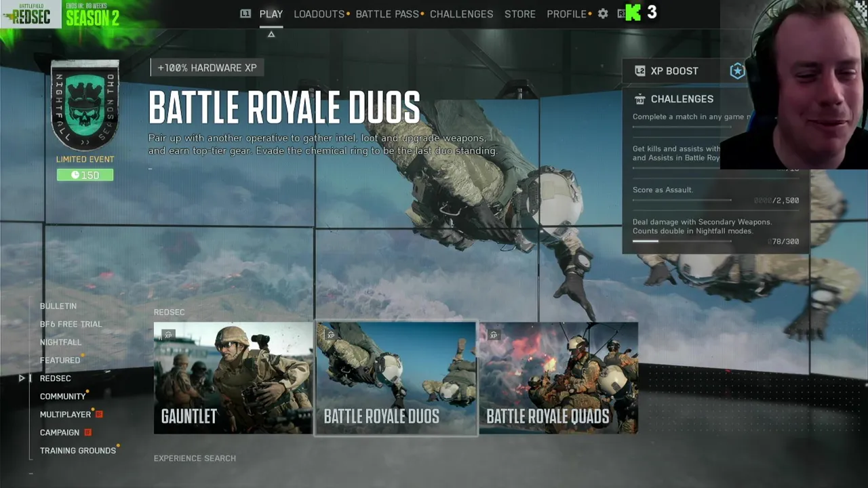
Task: Click the Deal damage with Secondary Weapons text
Action: (x=702, y=226)
